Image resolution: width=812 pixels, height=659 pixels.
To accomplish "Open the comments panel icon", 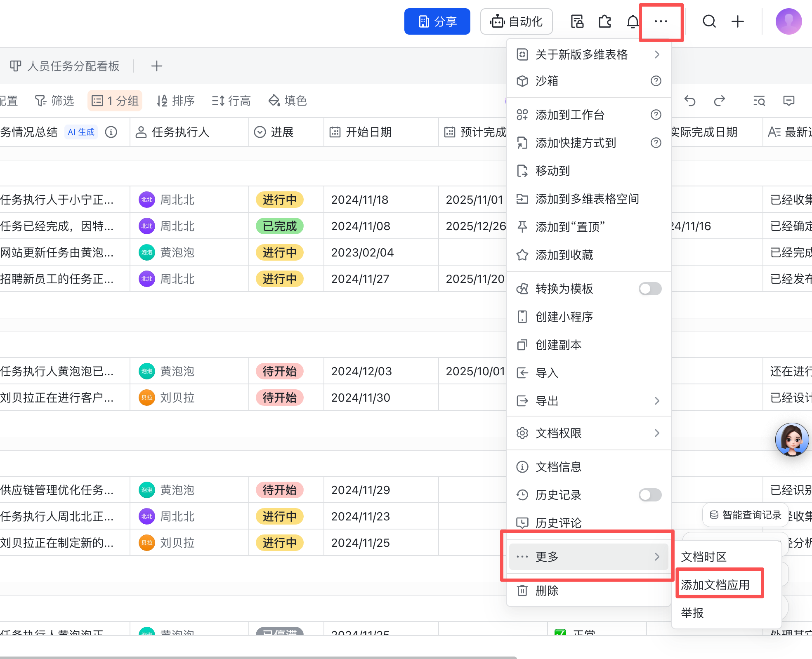I will [788, 101].
